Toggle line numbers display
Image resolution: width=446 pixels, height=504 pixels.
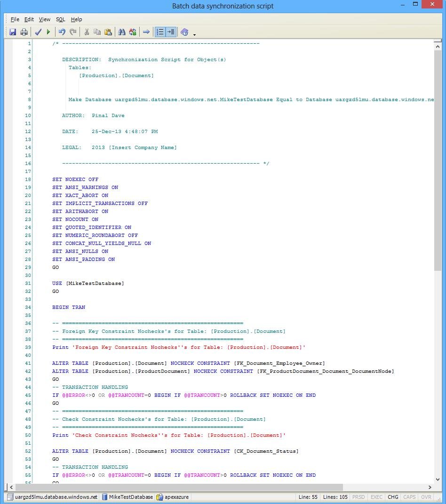[160, 32]
